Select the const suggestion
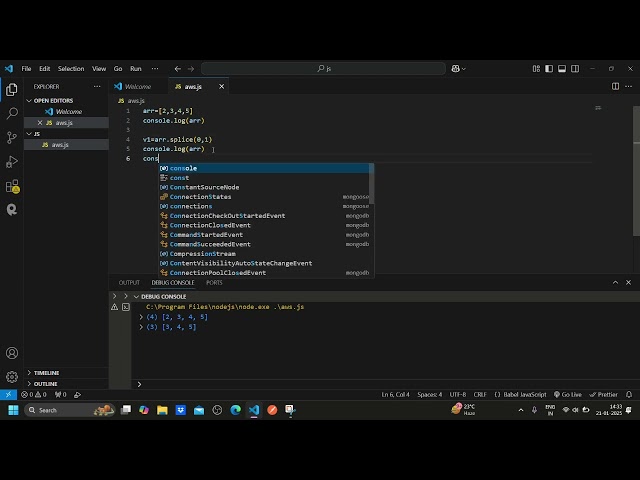 tap(264, 178)
